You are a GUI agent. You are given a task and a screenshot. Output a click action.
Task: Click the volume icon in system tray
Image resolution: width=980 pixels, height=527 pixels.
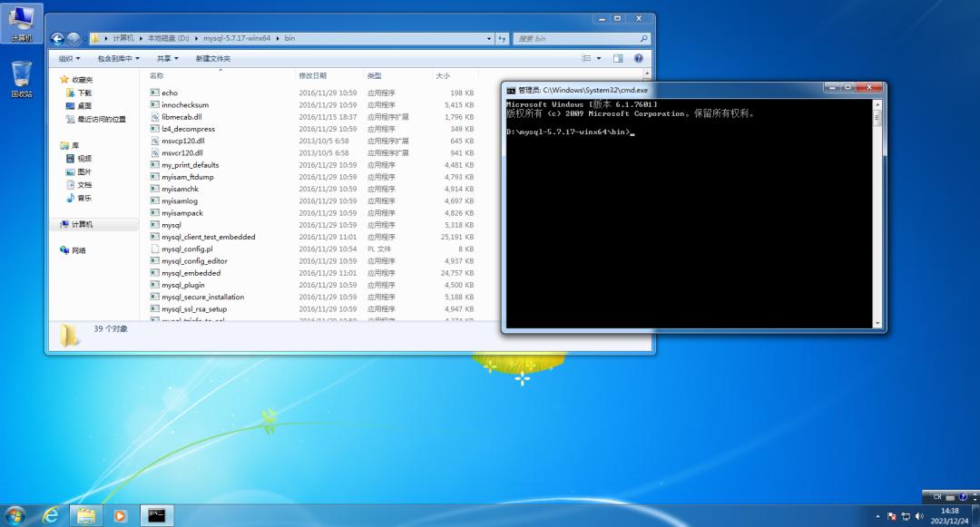918,516
